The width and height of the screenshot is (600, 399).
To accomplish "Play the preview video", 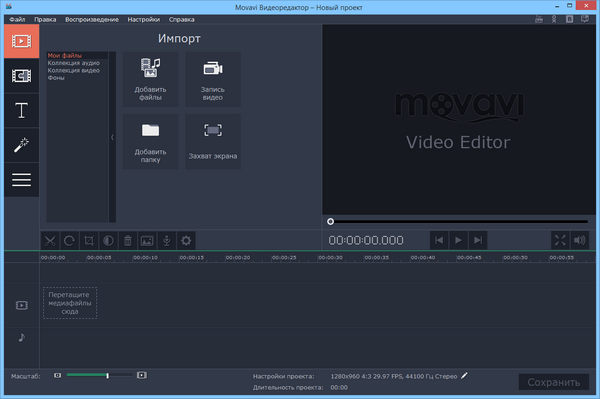I will 458,240.
